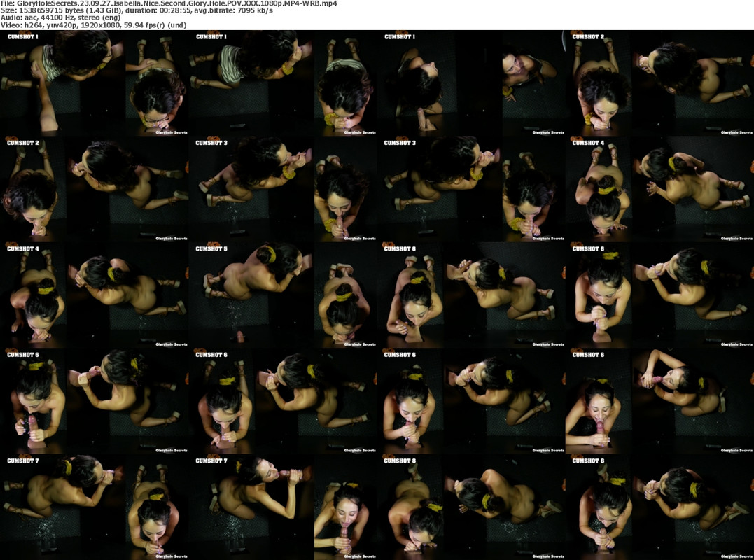Select the 'Size: 1538659715 bytes' info line
Viewport: 754px width, 560px height.
click(x=137, y=10)
